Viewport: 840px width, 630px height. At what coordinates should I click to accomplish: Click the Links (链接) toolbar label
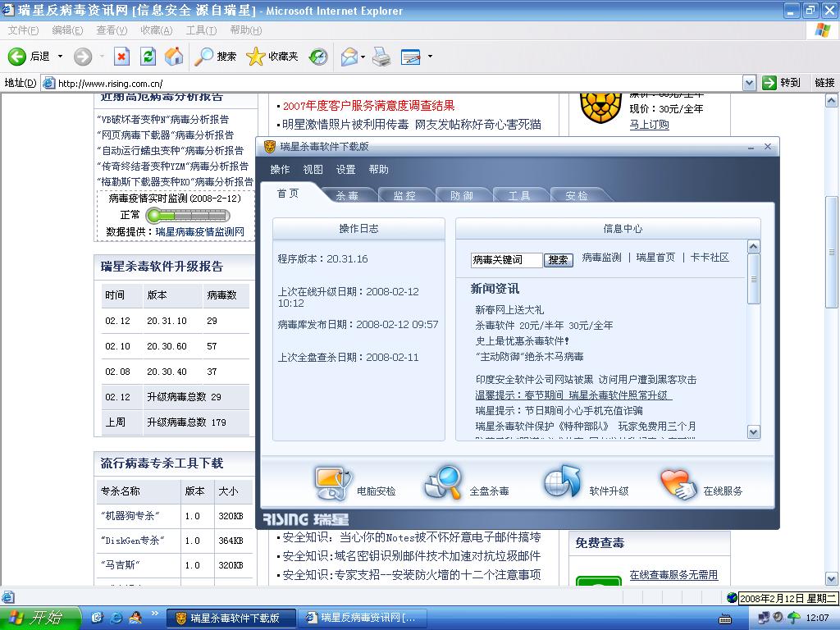[x=824, y=83]
